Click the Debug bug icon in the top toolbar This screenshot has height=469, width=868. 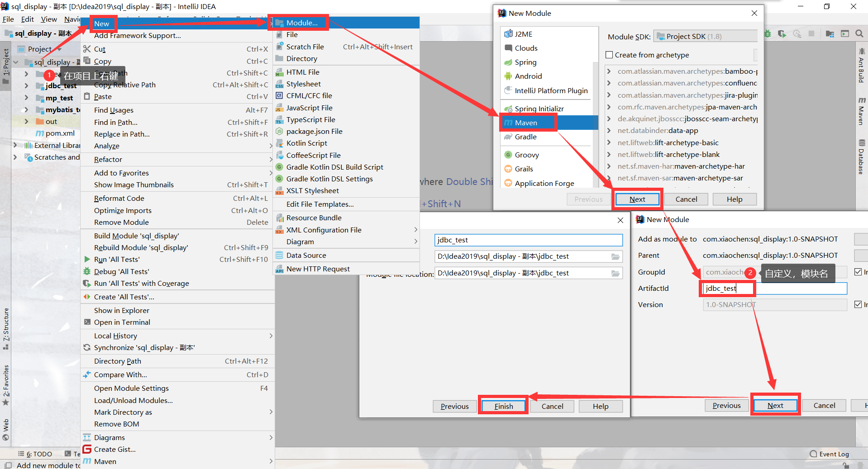pos(768,34)
